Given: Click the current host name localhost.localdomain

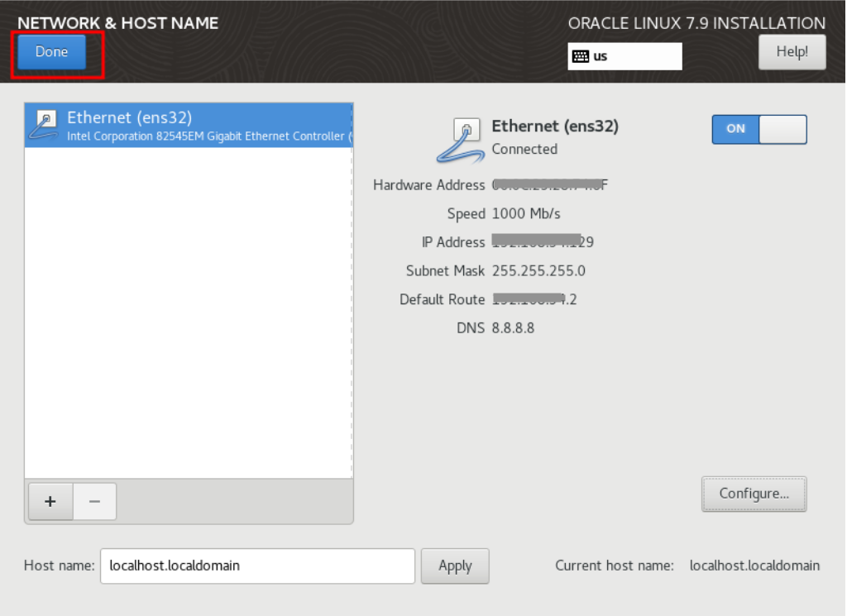Looking at the screenshot, I should [x=754, y=566].
